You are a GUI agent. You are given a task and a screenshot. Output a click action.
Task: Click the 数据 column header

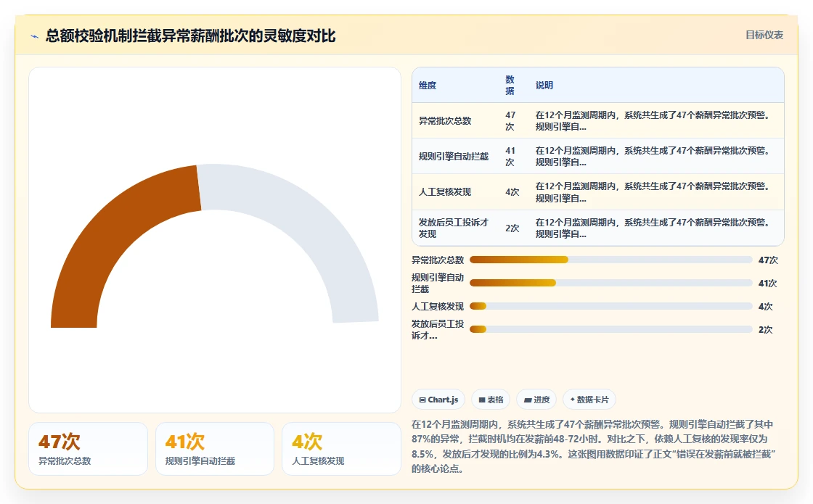(510, 85)
